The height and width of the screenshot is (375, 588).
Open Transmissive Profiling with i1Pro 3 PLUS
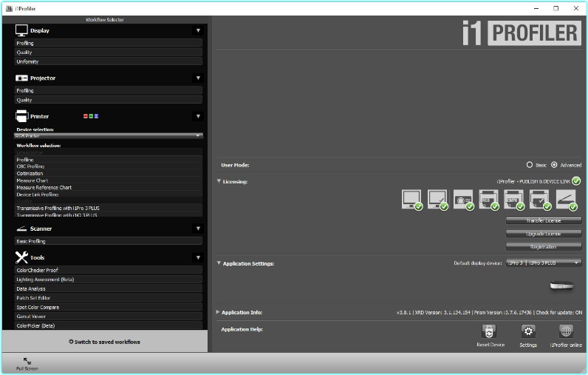[109, 208]
